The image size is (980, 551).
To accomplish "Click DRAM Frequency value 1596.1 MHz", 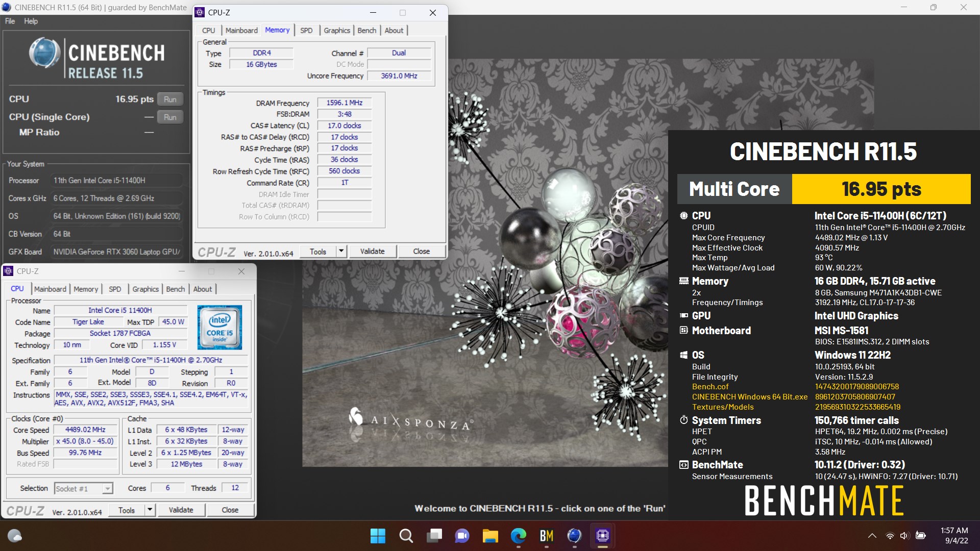I will pyautogui.click(x=345, y=103).
